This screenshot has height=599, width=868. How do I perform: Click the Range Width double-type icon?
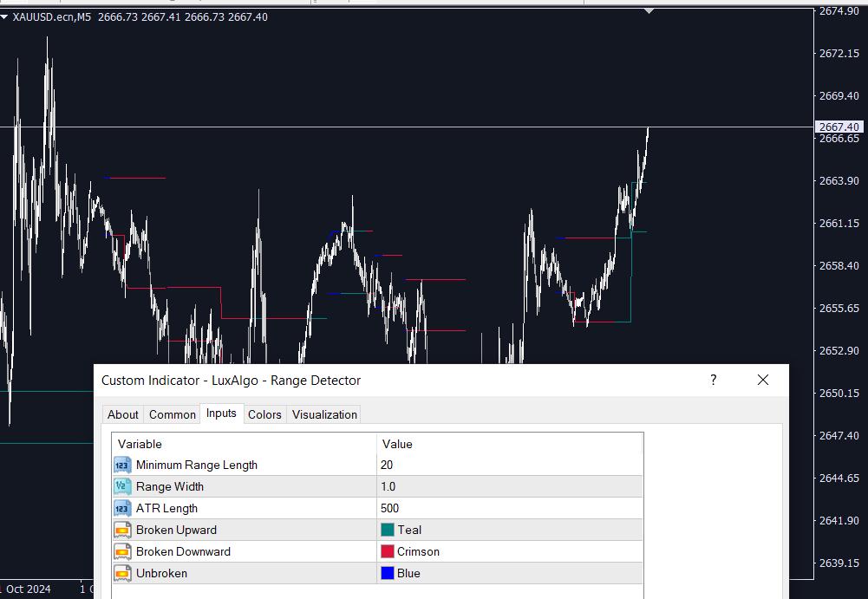122,486
